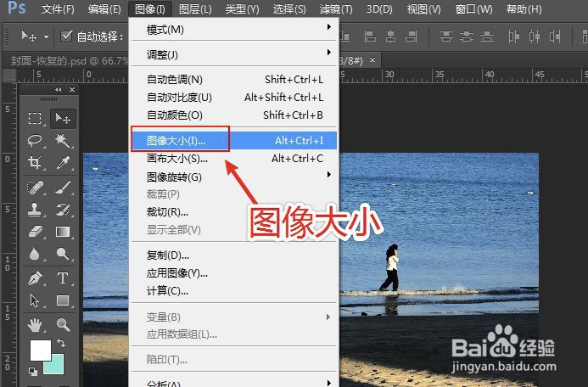This screenshot has height=387, width=588.
Task: Click distribute left edges icon
Action: click(x=514, y=36)
